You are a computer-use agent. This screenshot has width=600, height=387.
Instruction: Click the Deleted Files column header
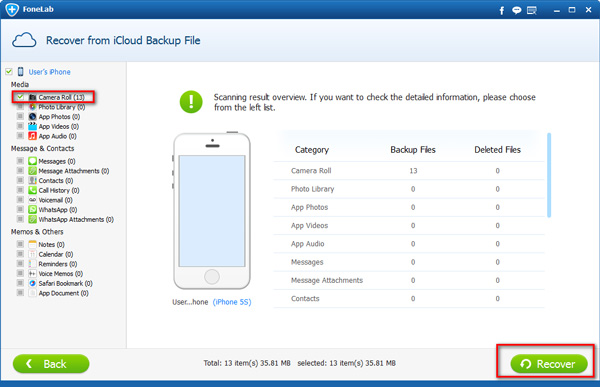click(497, 150)
